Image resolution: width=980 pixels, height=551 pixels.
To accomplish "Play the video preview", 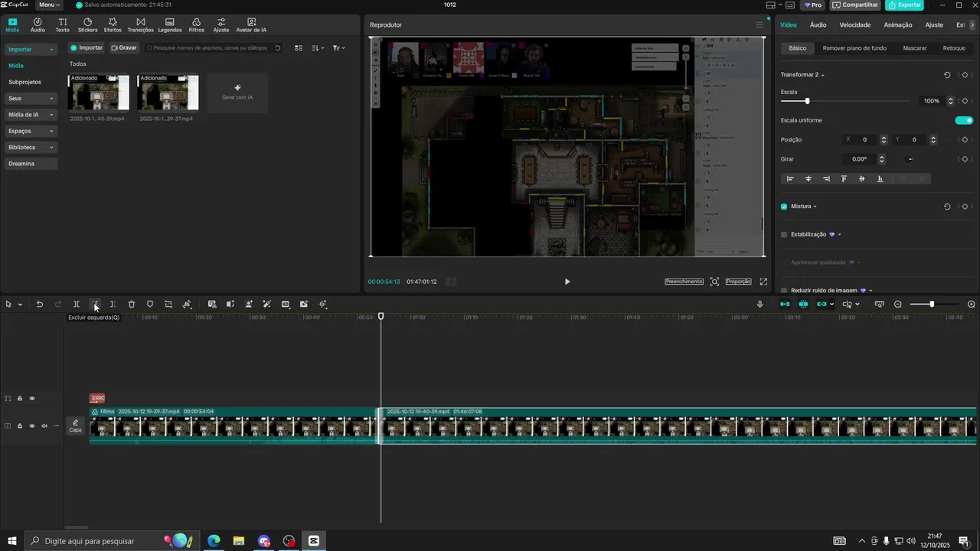I will click(x=567, y=282).
